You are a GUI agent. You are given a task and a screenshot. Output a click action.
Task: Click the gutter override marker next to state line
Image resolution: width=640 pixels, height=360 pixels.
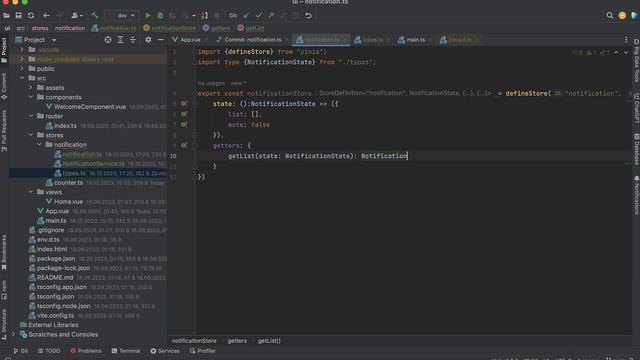click(x=184, y=104)
